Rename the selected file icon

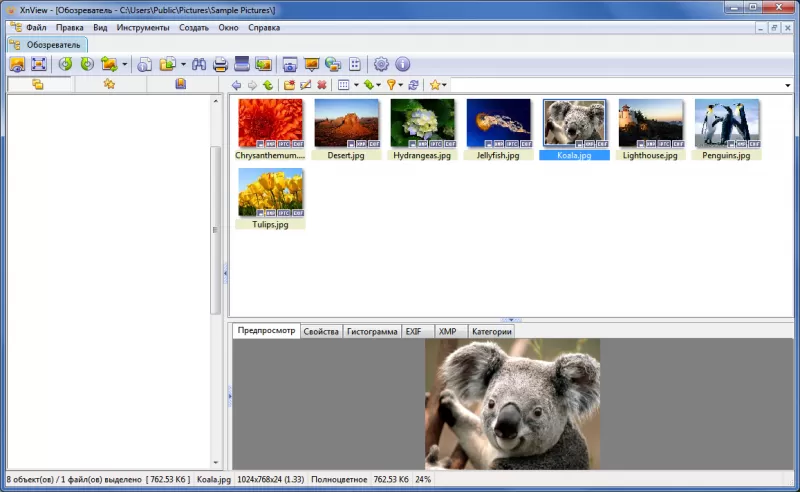pyautogui.click(x=305, y=85)
